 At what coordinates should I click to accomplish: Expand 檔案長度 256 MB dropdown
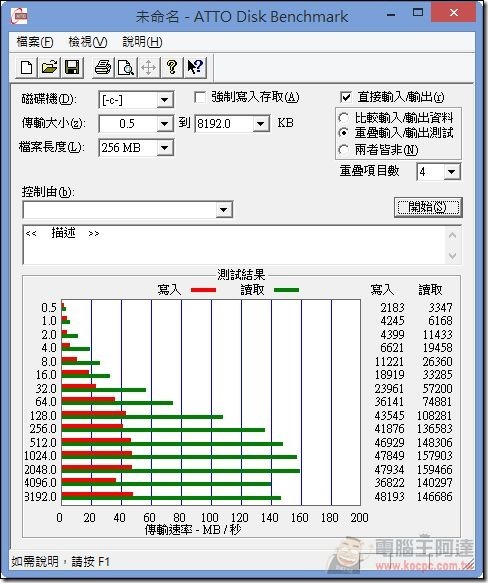pos(164,148)
